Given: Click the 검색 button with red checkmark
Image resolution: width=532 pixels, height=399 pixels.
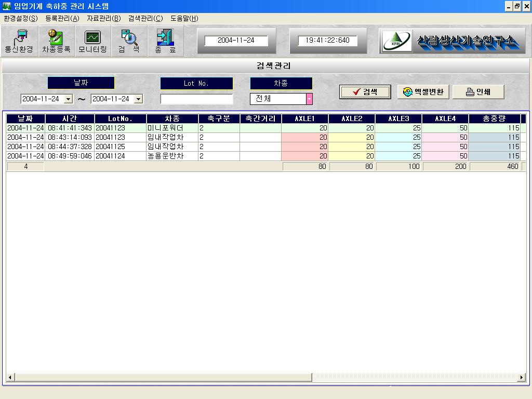Looking at the screenshot, I should (x=365, y=92).
